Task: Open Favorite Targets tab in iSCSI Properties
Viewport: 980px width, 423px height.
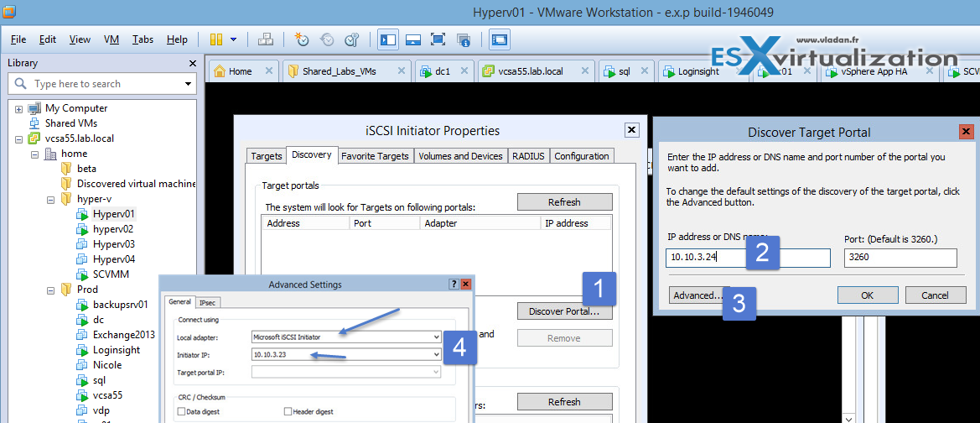Action: (375, 156)
